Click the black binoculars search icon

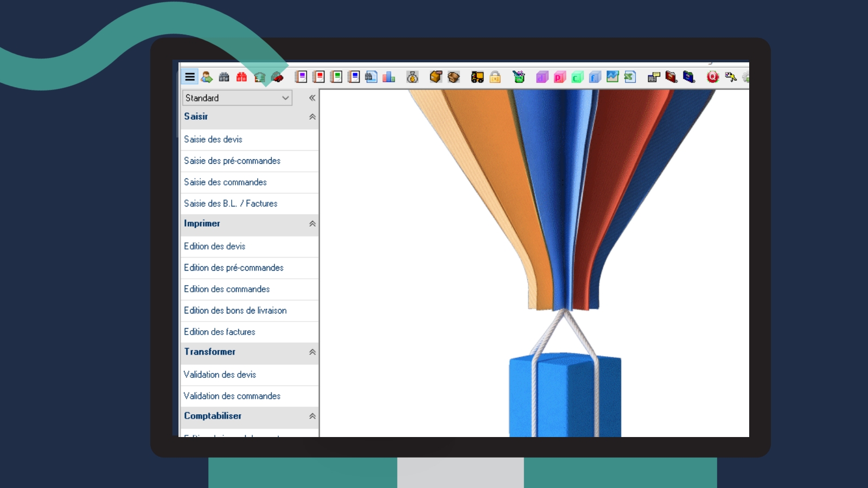click(224, 77)
